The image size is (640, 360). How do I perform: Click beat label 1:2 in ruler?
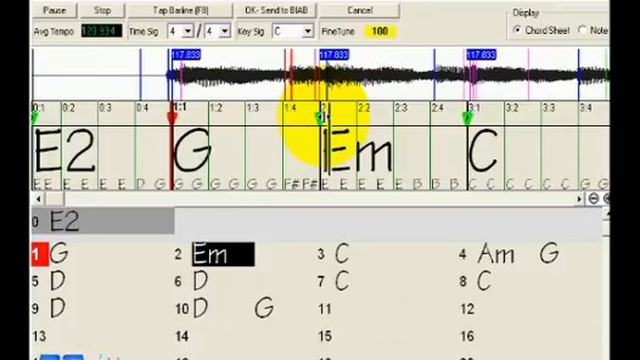(216, 108)
